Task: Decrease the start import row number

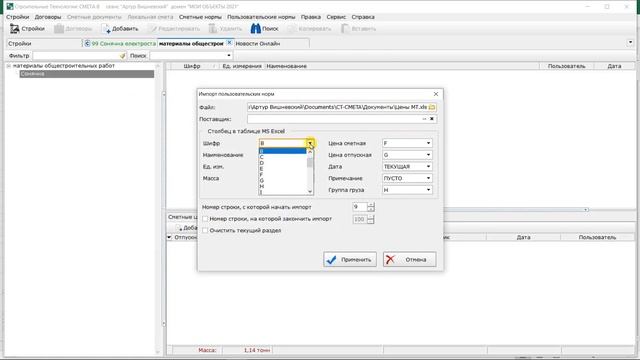Action: click(371, 209)
